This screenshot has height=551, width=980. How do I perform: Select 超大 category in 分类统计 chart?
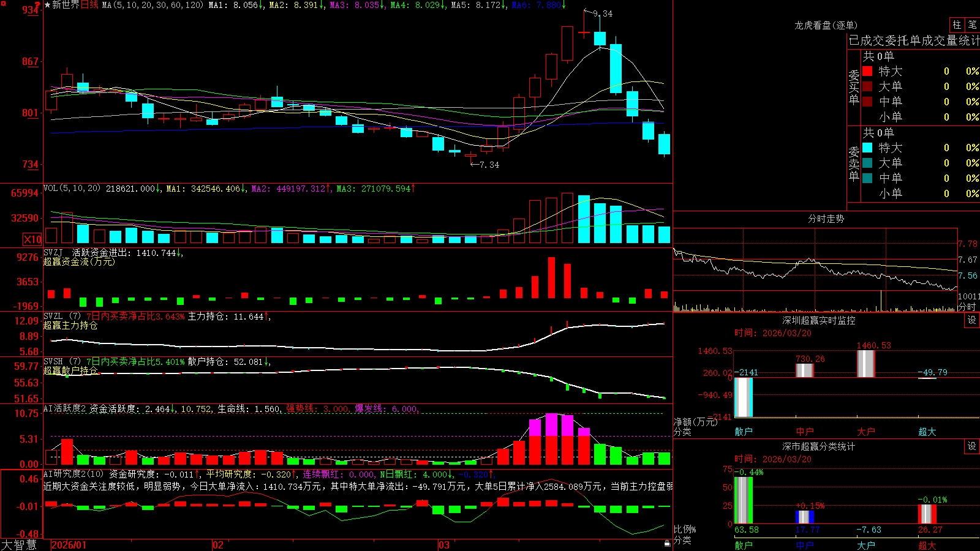pyautogui.click(x=927, y=545)
